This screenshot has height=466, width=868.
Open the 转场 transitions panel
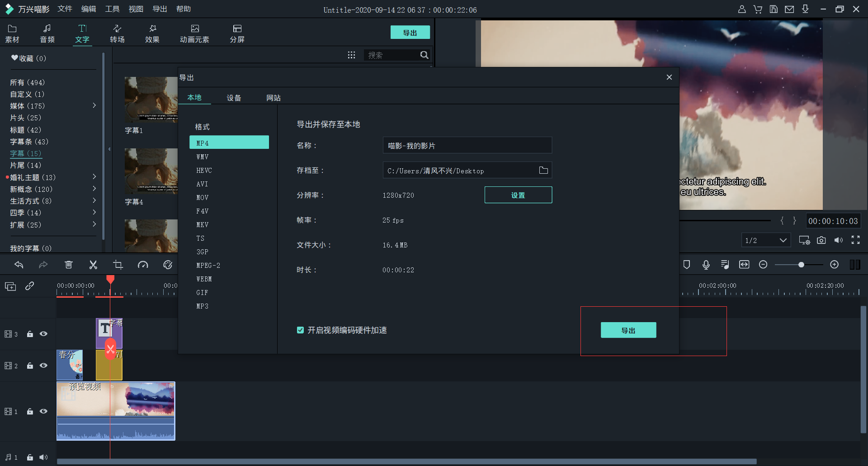[x=117, y=34]
